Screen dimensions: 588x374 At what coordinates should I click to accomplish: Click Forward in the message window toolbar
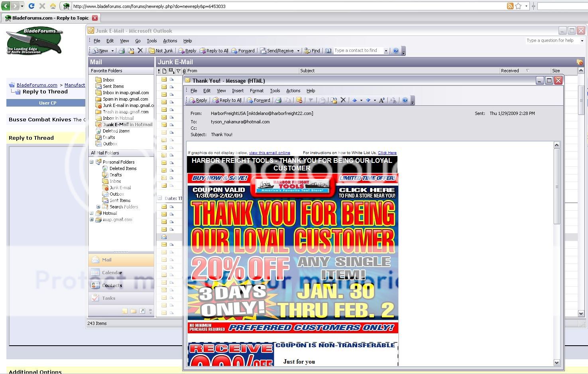(258, 100)
